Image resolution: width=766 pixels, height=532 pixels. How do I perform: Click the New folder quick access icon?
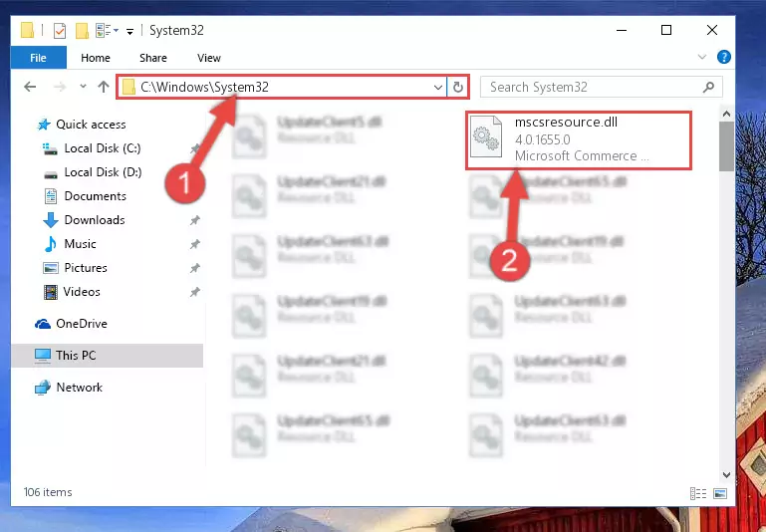click(x=82, y=31)
